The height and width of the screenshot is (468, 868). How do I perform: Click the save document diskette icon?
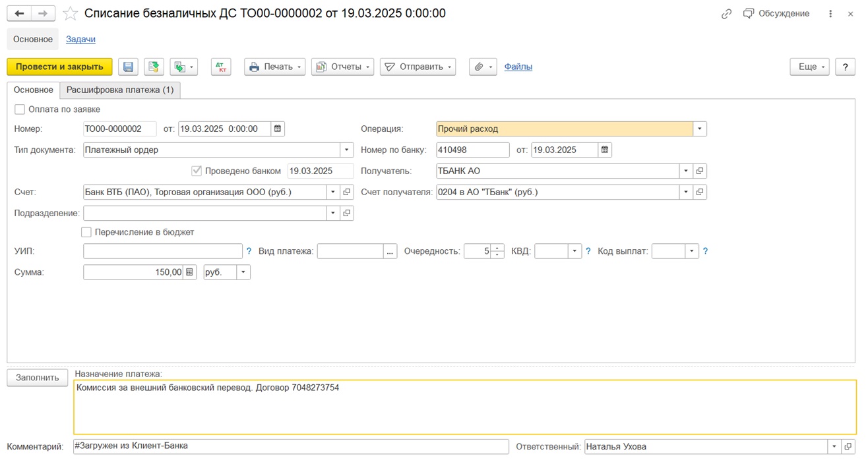click(129, 67)
